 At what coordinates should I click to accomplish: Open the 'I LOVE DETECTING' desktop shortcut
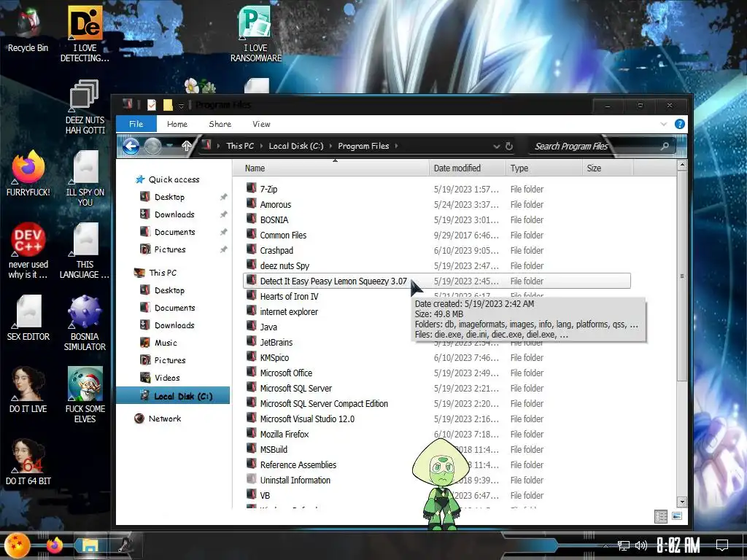85,34
